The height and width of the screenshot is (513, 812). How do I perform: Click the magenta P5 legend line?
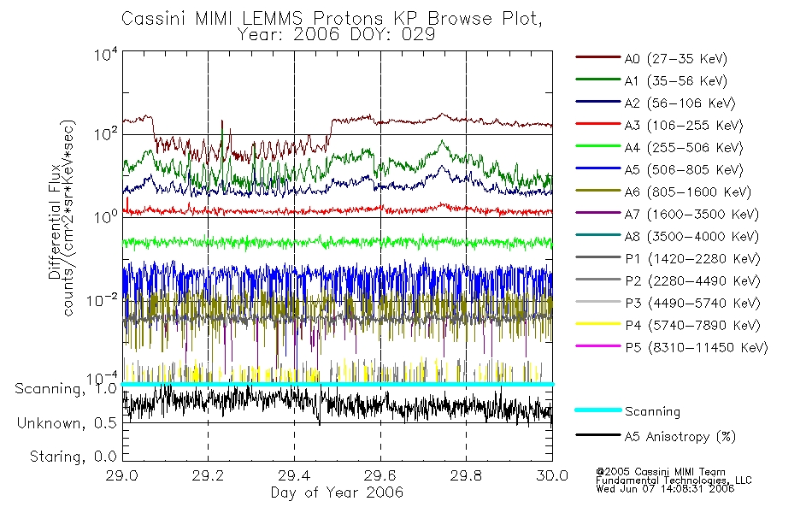(598, 345)
